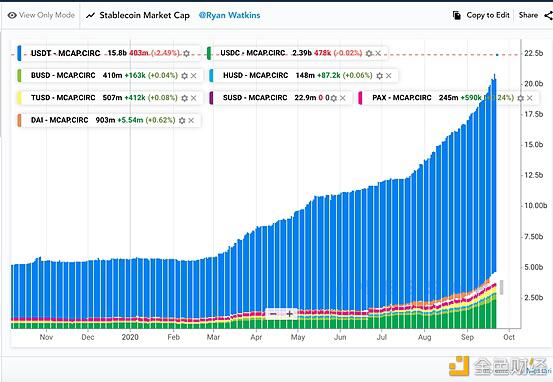Open settings gear for USDT series

click(x=187, y=53)
